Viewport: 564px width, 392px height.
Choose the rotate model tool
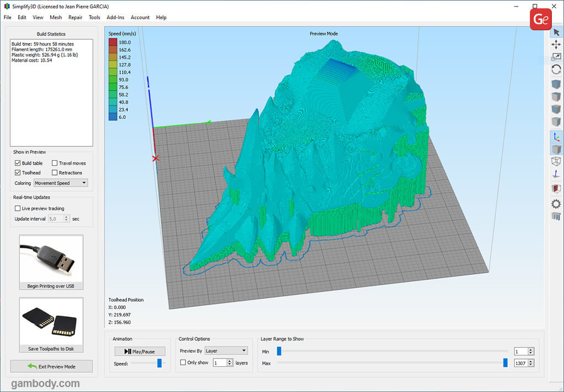[556, 69]
